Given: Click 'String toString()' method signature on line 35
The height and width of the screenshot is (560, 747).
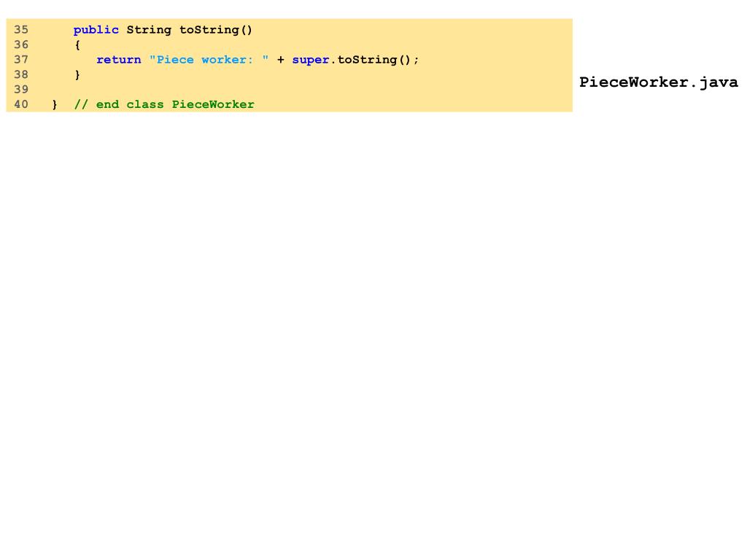Looking at the screenshot, I should coord(189,30).
